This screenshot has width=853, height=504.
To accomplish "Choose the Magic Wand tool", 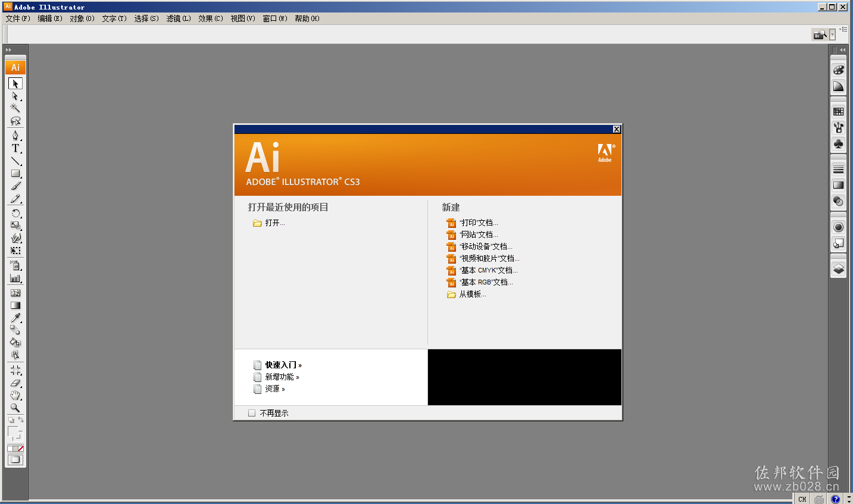I will (15, 108).
